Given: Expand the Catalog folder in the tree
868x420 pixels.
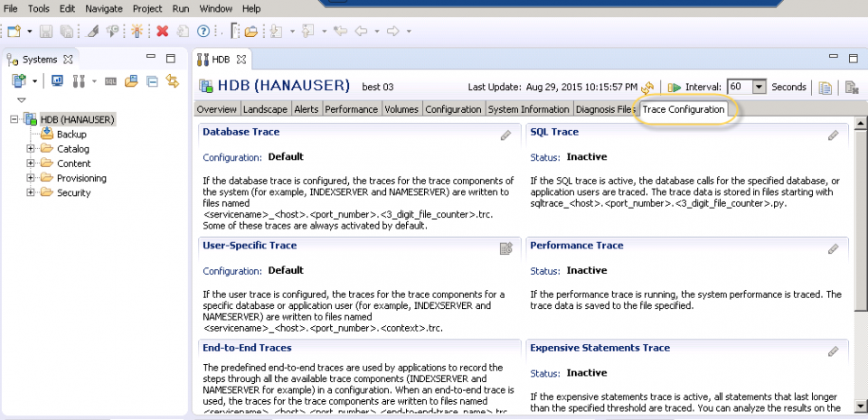Looking at the screenshot, I should (x=31, y=149).
